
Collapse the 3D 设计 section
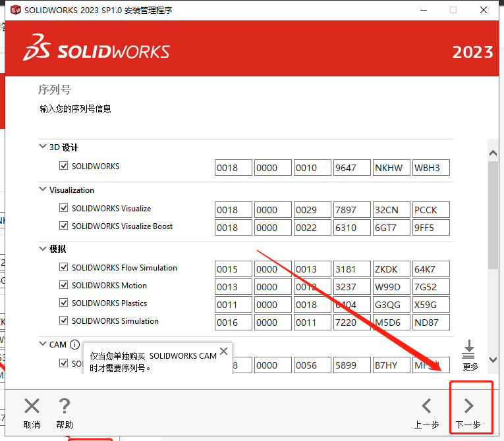(43, 147)
